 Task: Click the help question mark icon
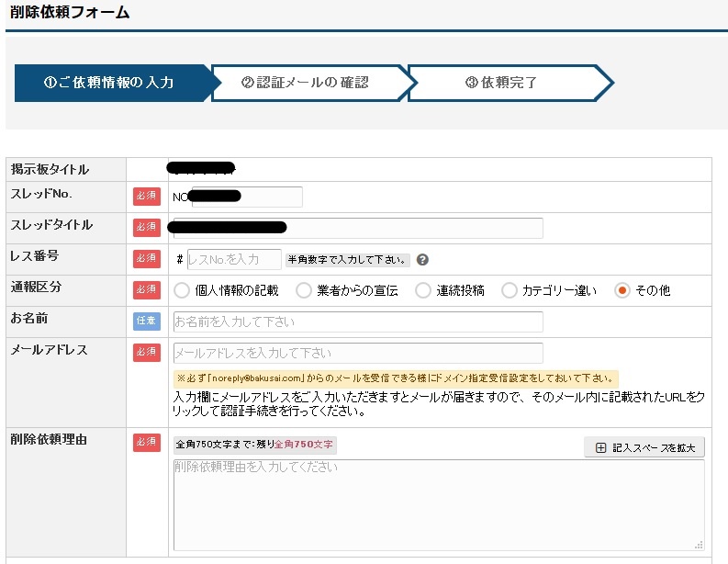pos(422,260)
